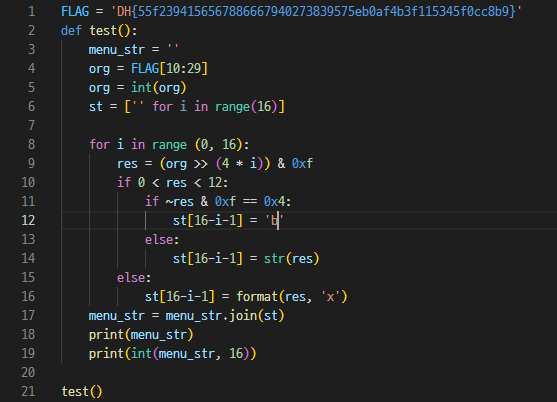557x402 pixels.
Task: Click the 'def' keyword on line 2
Action: point(71,31)
